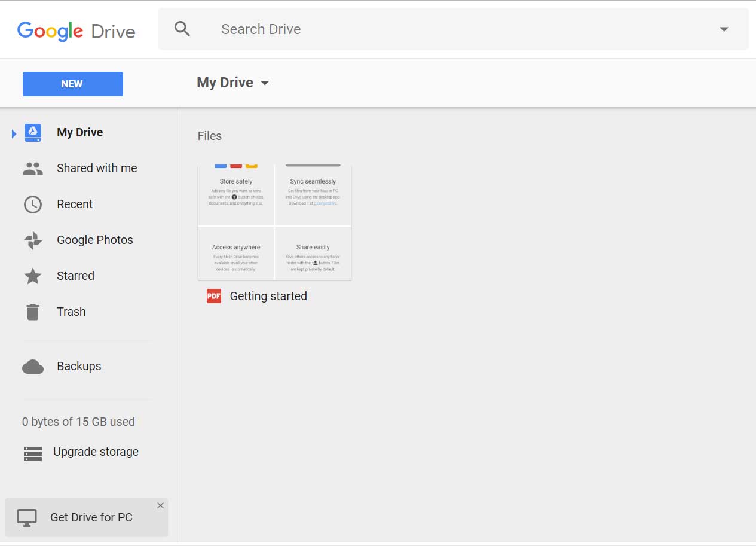
Task: Dismiss the Get Drive for PC banner
Action: (160, 505)
